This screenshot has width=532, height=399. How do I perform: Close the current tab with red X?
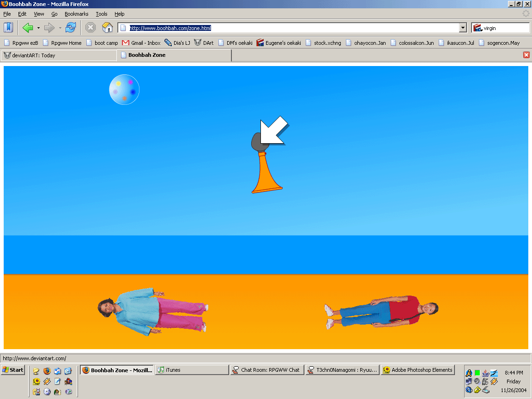point(526,55)
